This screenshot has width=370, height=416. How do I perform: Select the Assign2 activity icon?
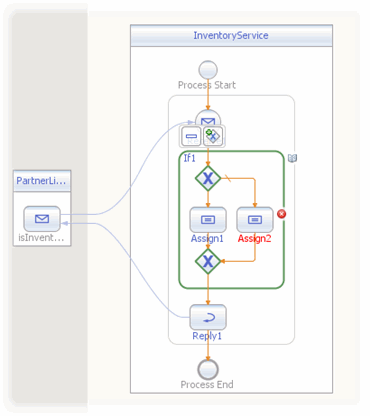tap(255, 220)
